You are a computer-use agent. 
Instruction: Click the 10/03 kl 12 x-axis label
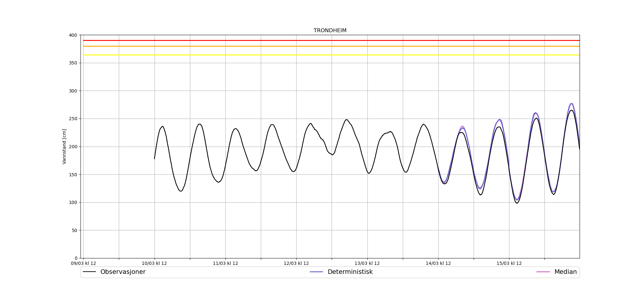tap(154, 264)
